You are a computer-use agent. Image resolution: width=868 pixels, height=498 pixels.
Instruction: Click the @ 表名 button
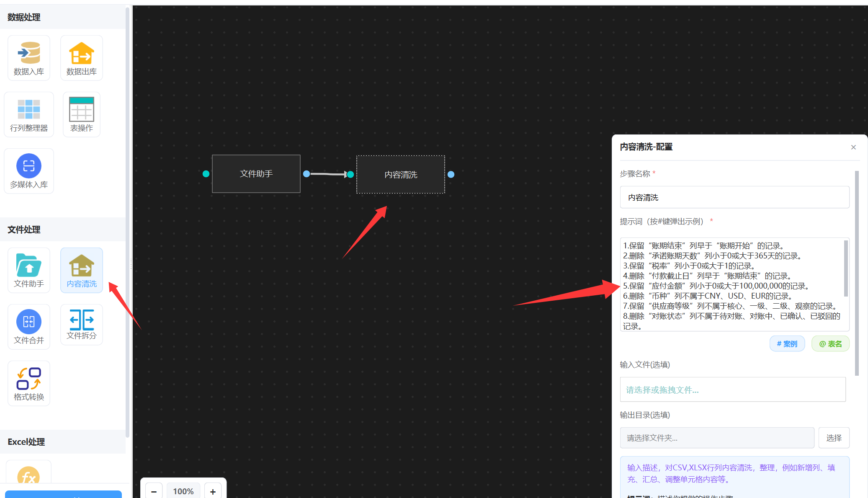coord(830,343)
